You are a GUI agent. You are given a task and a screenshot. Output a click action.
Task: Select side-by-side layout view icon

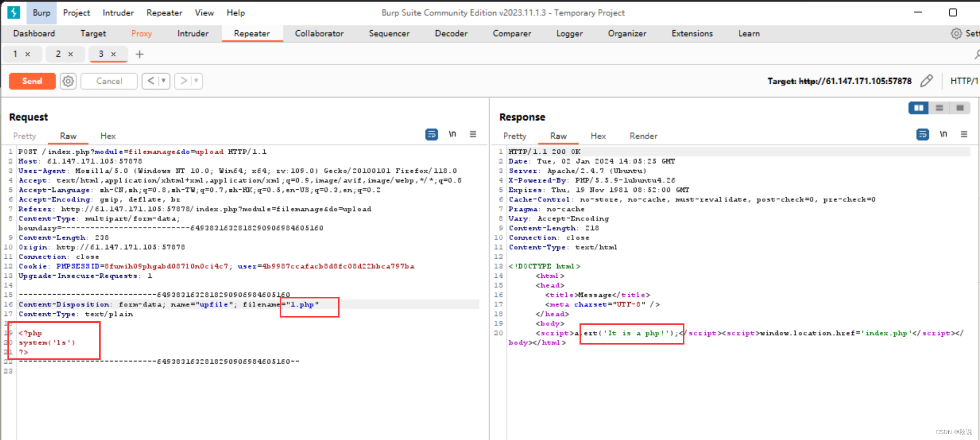919,108
